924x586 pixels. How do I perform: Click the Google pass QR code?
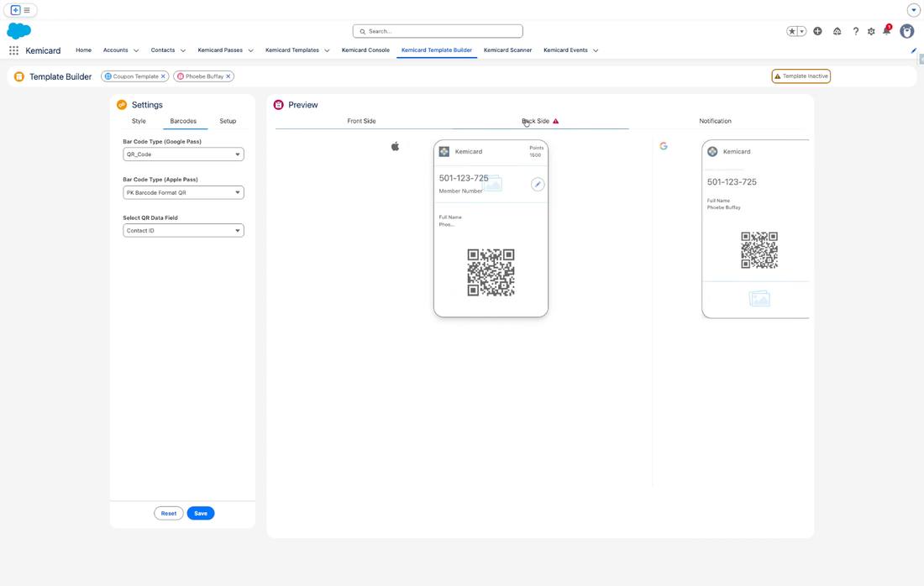(759, 249)
